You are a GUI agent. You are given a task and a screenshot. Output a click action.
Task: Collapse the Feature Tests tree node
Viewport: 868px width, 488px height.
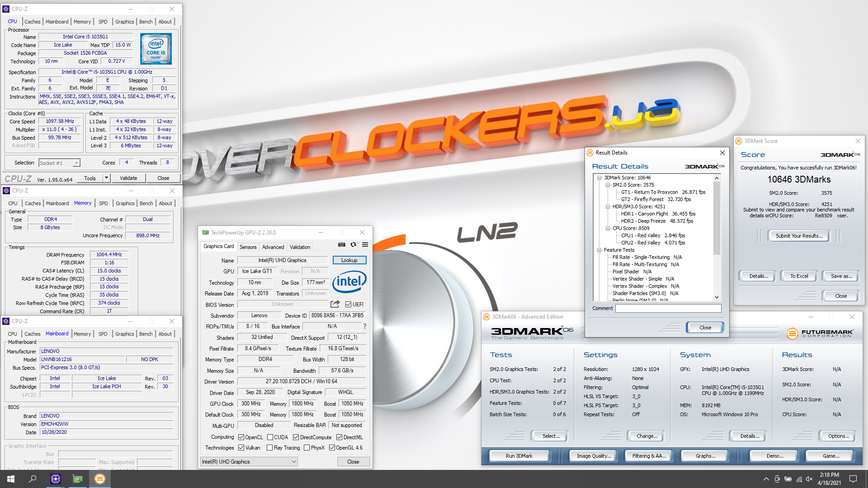pyautogui.click(x=599, y=250)
